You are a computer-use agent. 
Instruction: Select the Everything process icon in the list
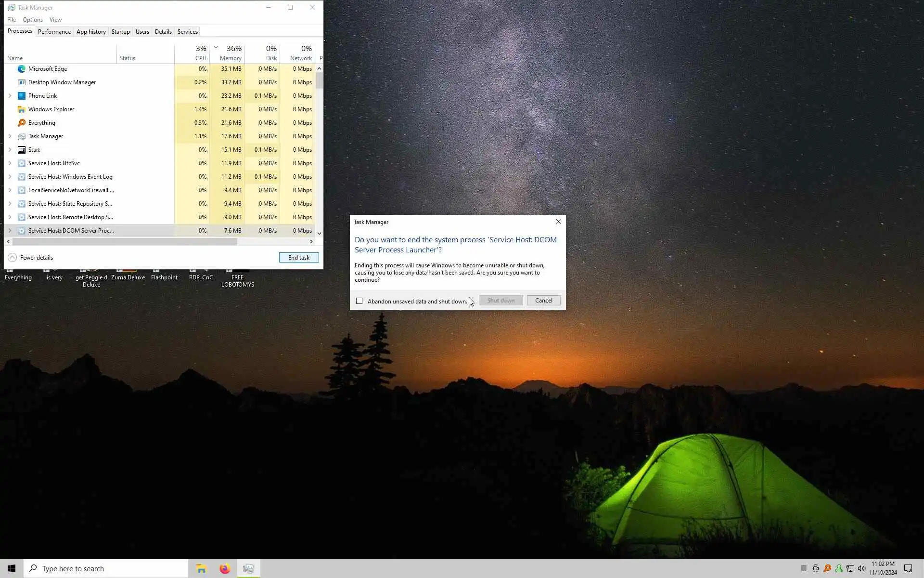click(x=21, y=123)
